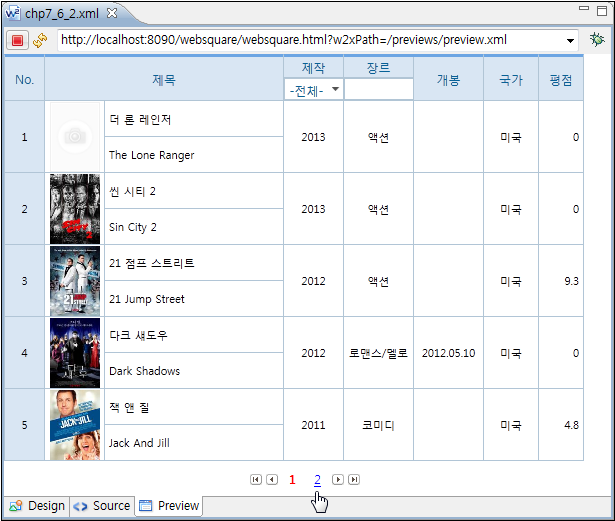Click the 평점 column header
Screen dimensions: 615x521
click(x=560, y=80)
